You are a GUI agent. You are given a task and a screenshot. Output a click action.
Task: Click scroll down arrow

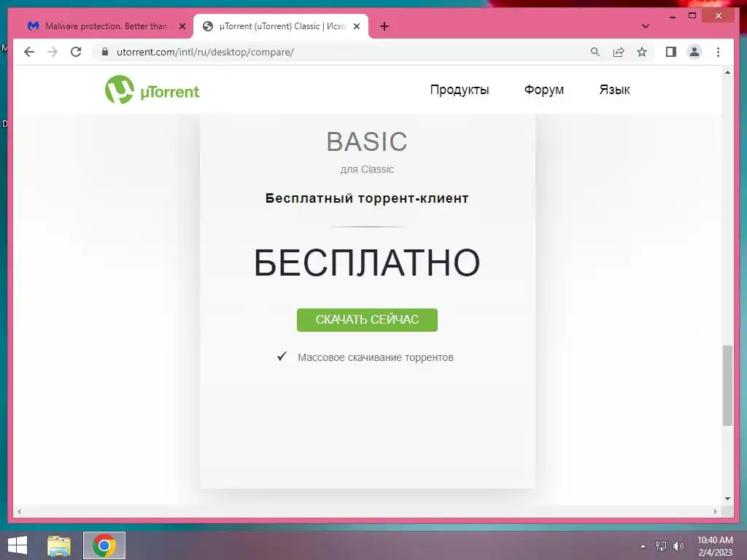point(727,499)
